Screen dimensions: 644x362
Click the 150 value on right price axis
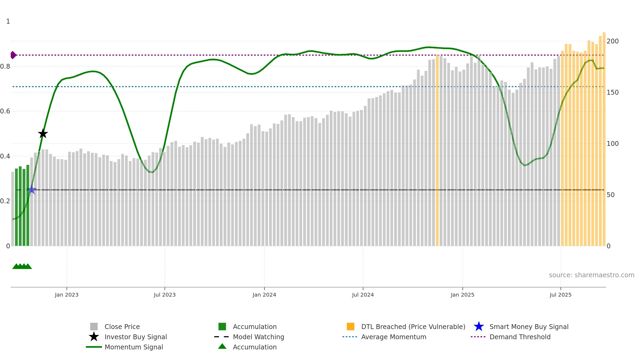[x=613, y=92]
